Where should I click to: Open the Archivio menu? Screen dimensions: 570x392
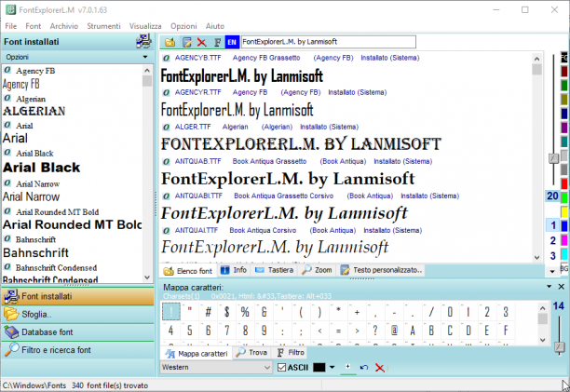[64, 26]
